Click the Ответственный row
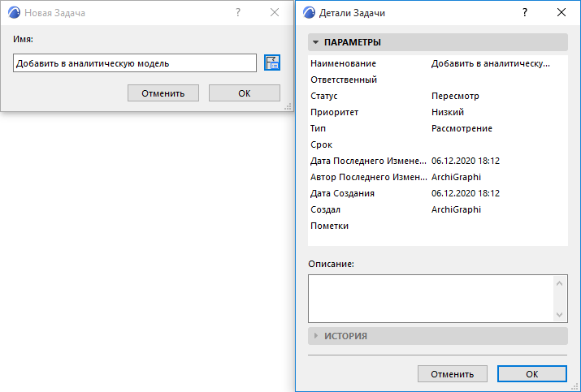 coord(438,80)
